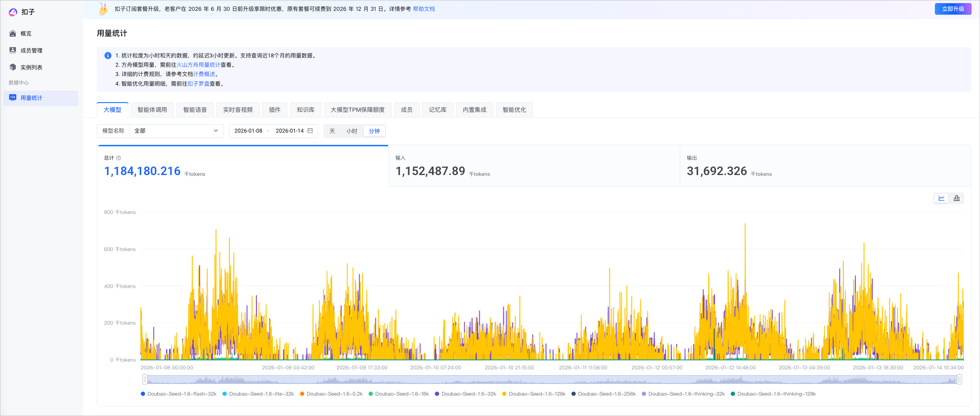Switch to the plugin tab
This screenshot has width=980, height=416.
[x=274, y=110]
